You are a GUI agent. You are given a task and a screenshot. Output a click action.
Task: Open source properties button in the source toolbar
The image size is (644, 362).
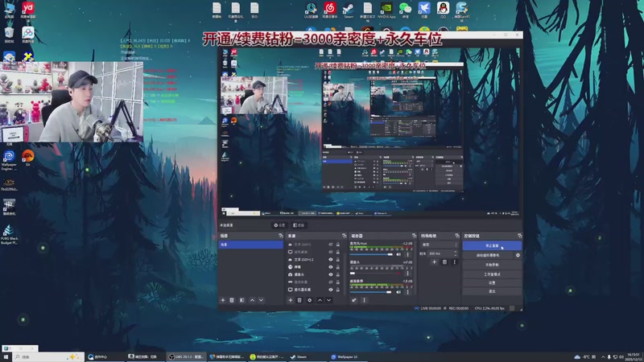[279, 225]
